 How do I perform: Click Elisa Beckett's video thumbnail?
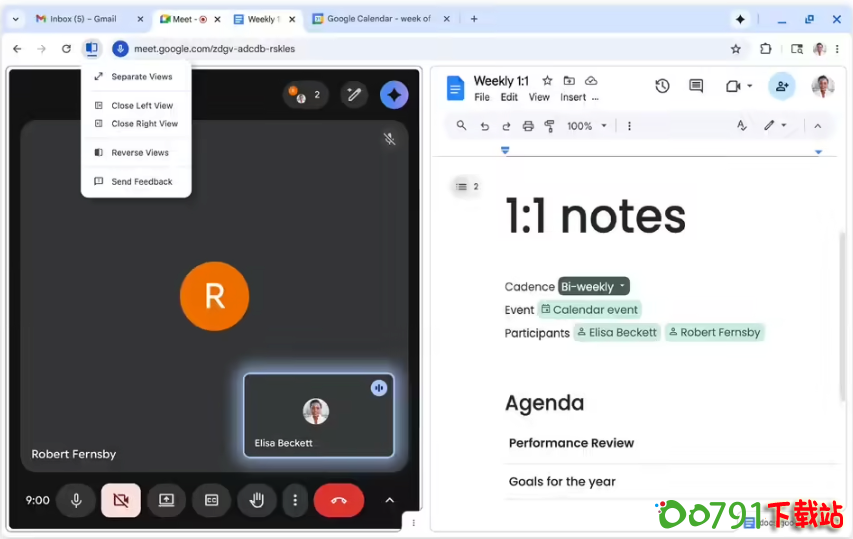pos(318,415)
